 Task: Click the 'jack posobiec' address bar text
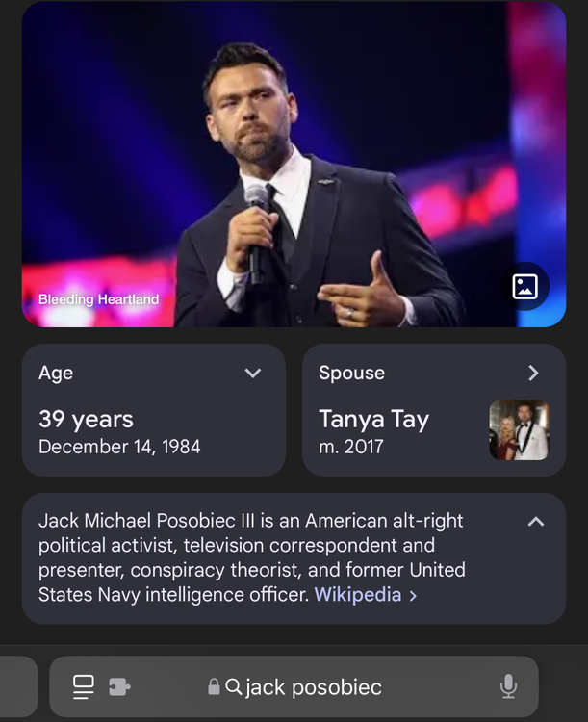314,687
